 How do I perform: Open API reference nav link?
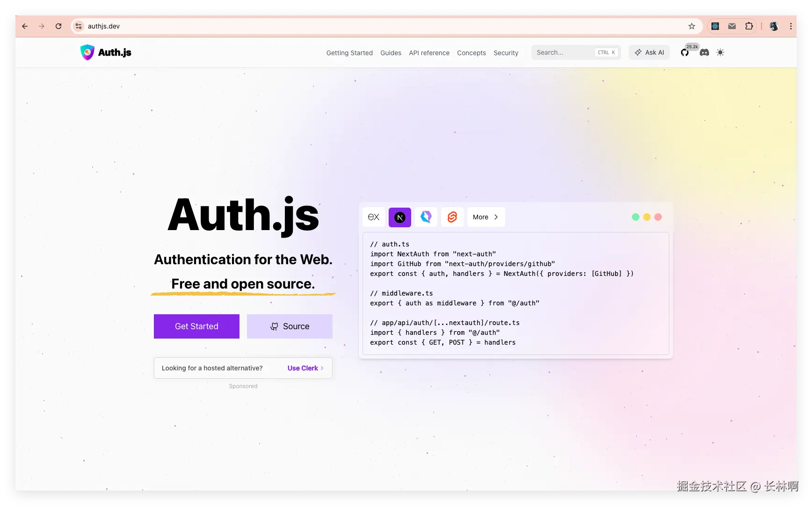pos(429,53)
